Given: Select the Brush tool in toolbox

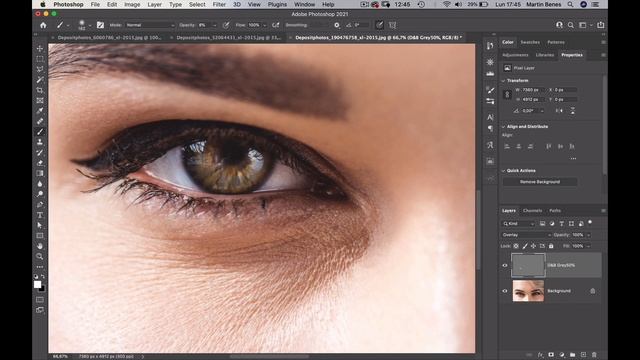Looking at the screenshot, I should tap(40, 132).
